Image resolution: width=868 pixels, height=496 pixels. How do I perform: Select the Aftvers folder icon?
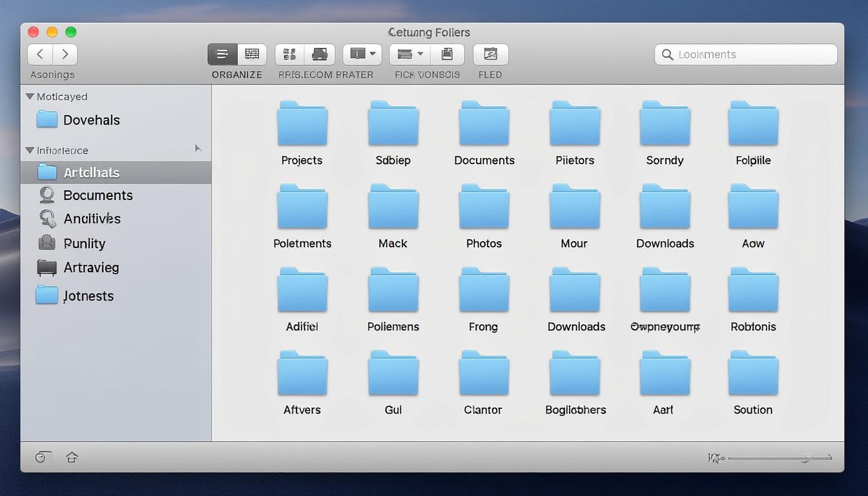(302, 373)
